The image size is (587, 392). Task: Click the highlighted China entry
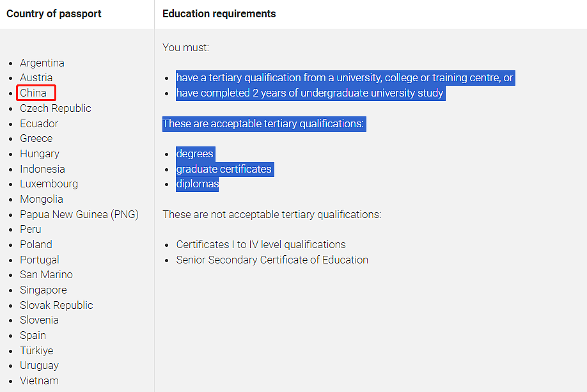coord(33,93)
